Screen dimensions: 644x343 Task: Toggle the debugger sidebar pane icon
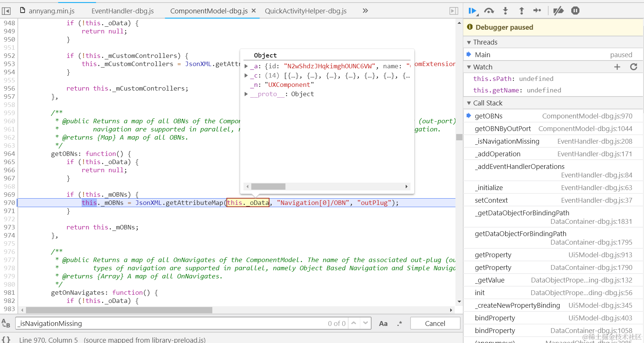tap(454, 11)
